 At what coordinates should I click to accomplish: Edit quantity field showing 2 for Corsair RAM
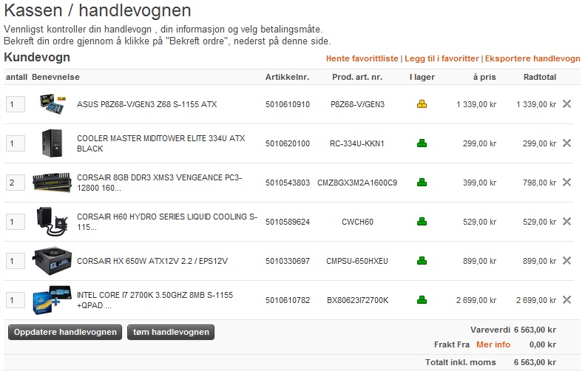(x=16, y=183)
